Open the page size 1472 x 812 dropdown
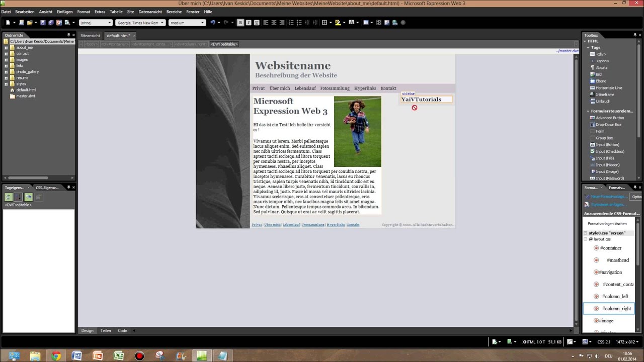This screenshot has width=644, height=362. 628,342
